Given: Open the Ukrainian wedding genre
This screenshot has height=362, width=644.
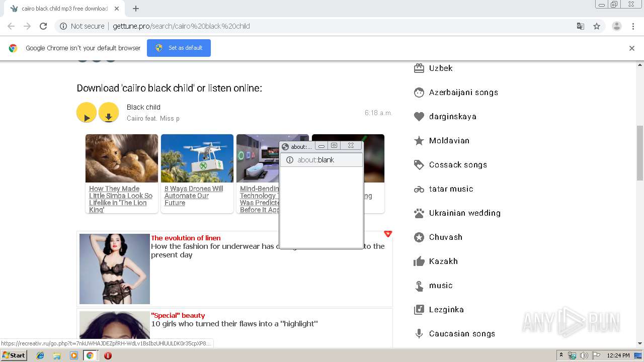Looking at the screenshot, I should point(464,213).
